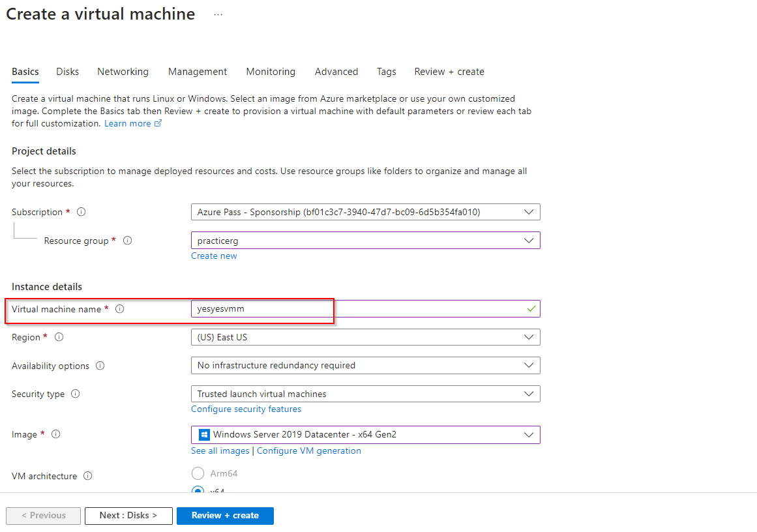Viewport: 757px width, 532px height.
Task: Click the VM architecture info icon
Action: [88, 476]
